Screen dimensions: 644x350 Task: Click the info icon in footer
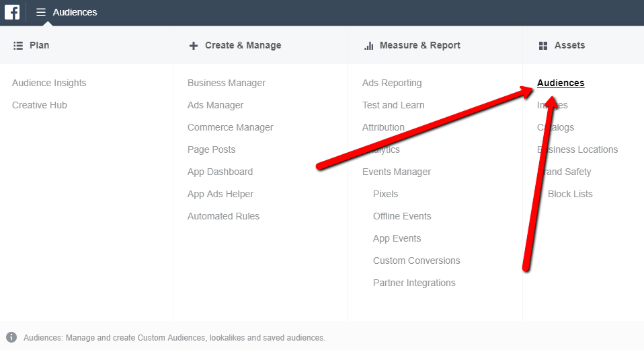coord(11,337)
